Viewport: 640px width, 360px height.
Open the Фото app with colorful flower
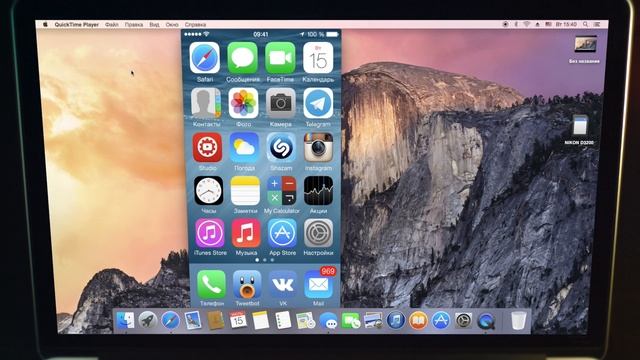tap(243, 102)
